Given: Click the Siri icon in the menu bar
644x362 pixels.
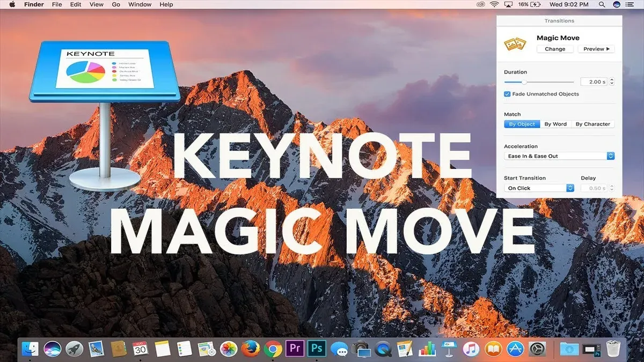Looking at the screenshot, I should pyautogui.click(x=617, y=4).
